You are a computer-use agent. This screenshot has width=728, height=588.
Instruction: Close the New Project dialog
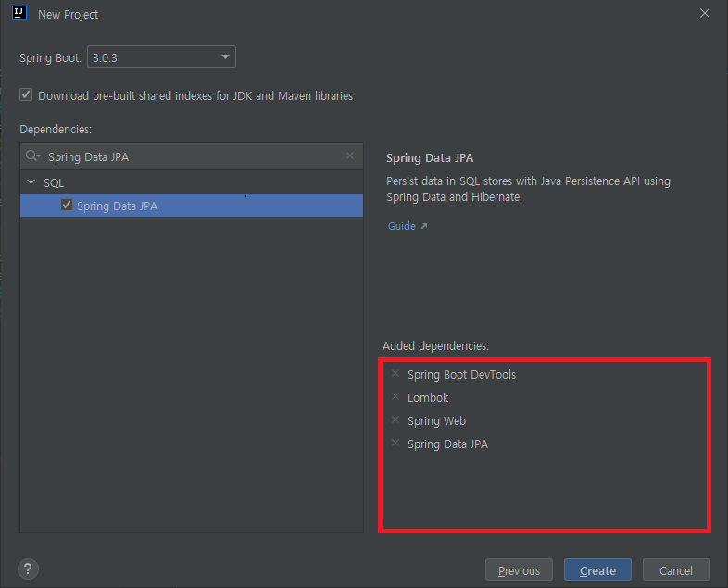point(704,14)
